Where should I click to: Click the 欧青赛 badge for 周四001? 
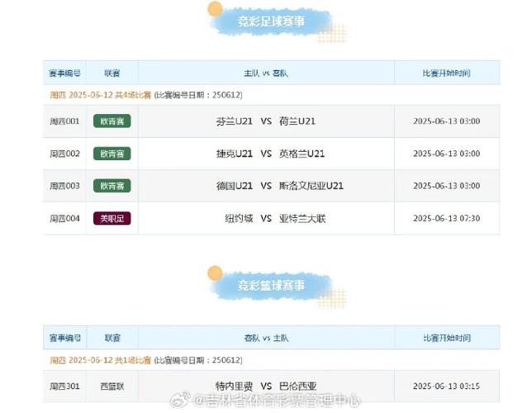point(112,121)
